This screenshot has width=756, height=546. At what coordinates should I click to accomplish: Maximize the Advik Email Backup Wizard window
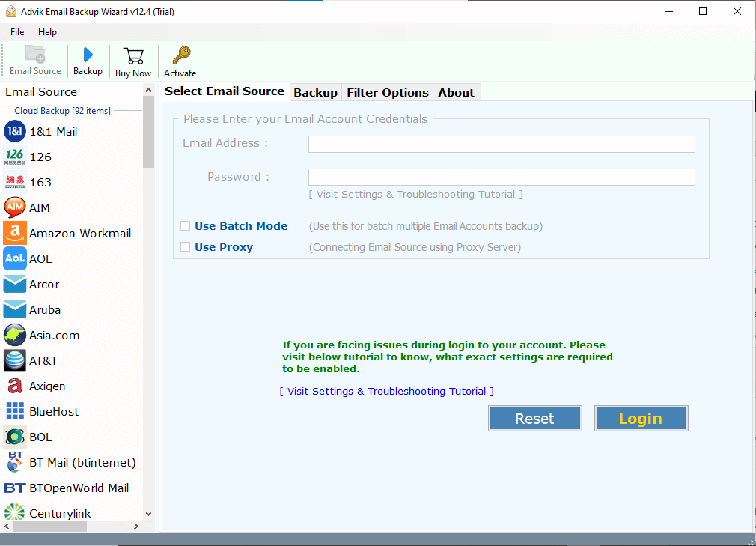click(x=703, y=11)
